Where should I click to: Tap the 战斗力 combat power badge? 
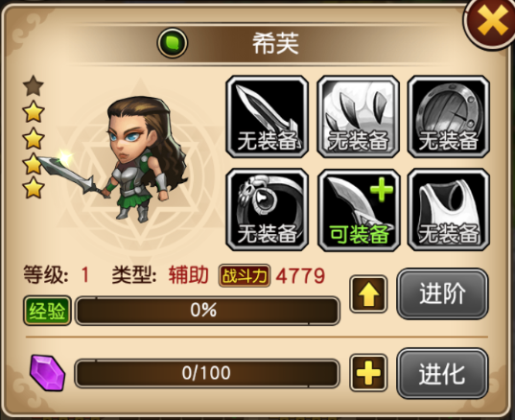[245, 276]
